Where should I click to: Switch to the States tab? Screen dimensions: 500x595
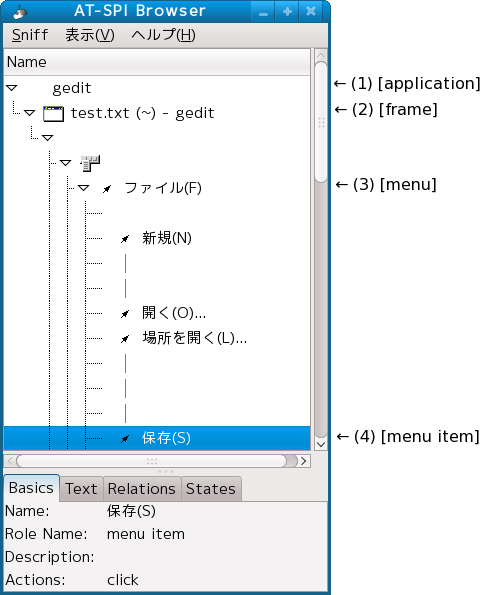click(x=211, y=489)
